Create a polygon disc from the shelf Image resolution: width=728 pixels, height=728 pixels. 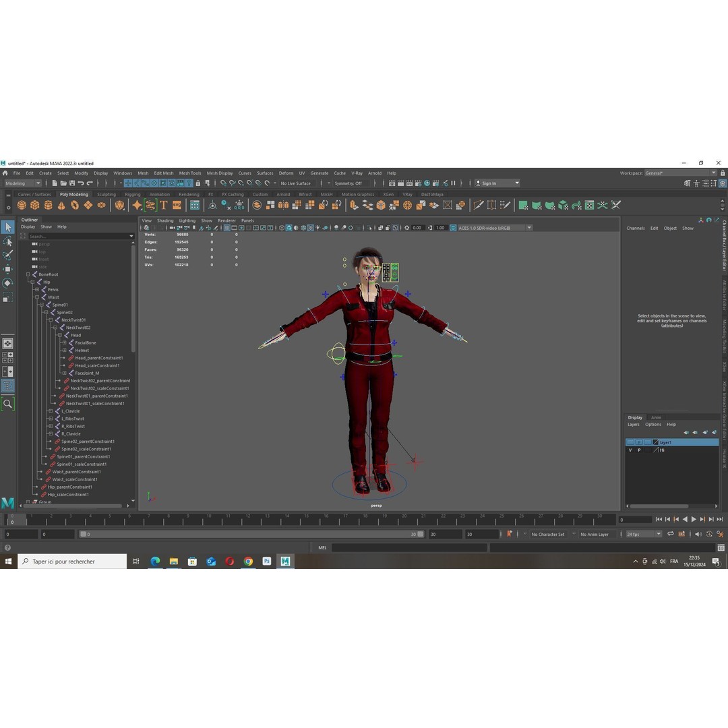coord(101,205)
